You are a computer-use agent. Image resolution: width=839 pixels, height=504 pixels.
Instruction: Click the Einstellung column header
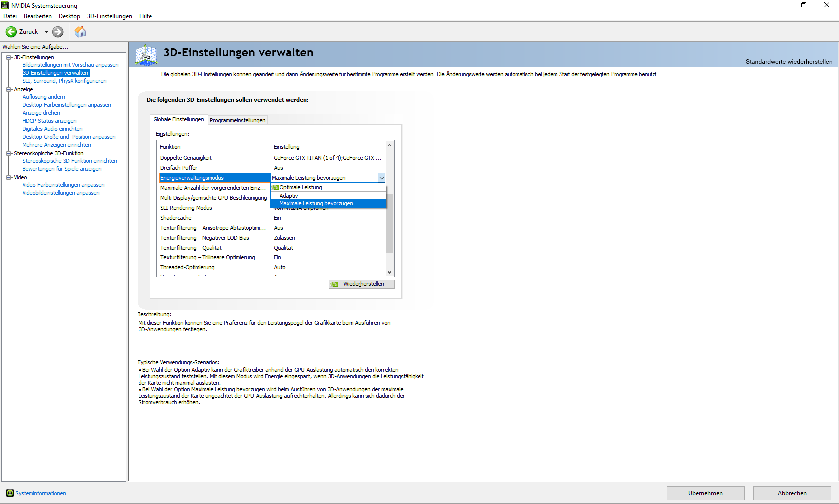(328, 147)
